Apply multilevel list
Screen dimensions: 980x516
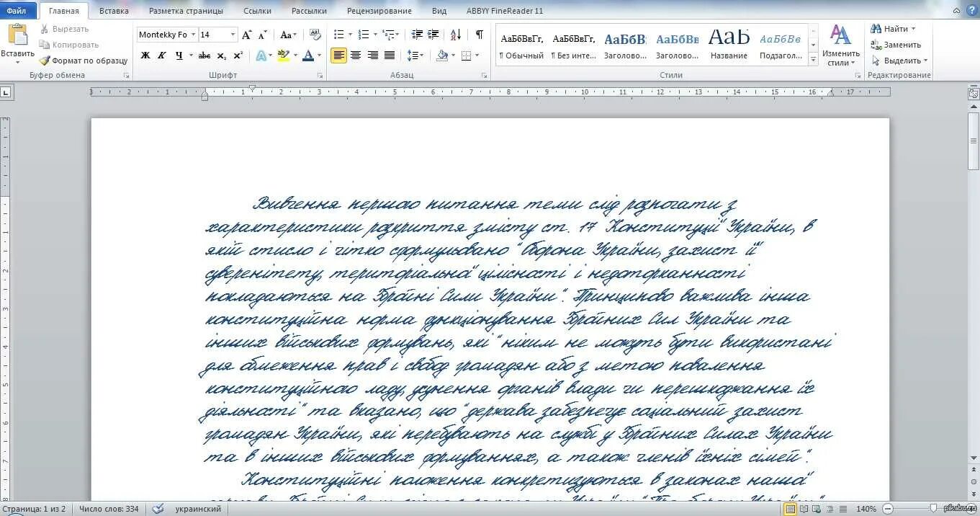(387, 35)
